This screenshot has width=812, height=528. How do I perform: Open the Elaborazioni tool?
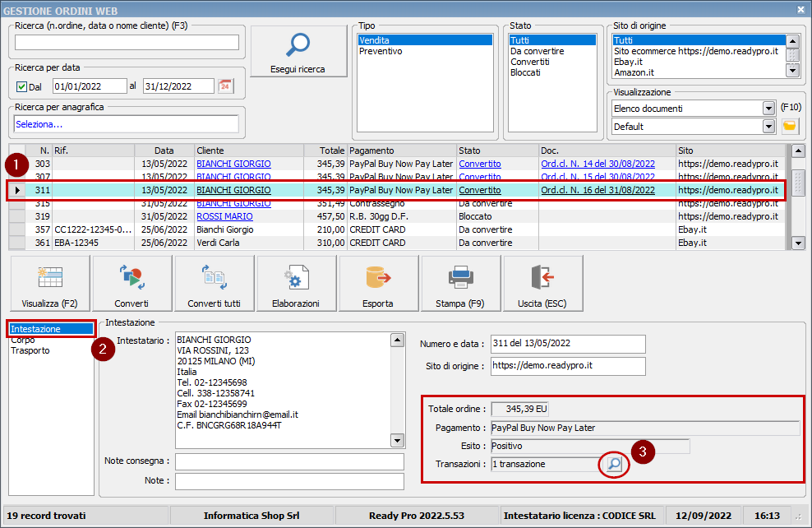[296, 284]
